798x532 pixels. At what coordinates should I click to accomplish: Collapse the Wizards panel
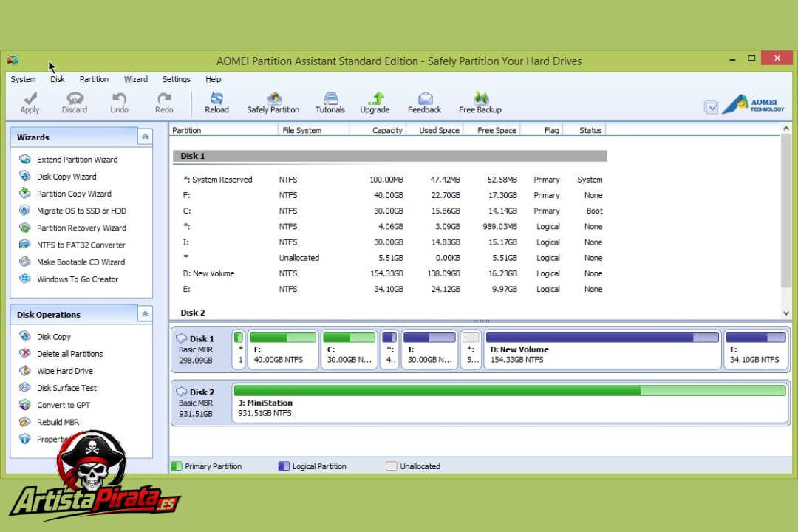pyautogui.click(x=145, y=137)
